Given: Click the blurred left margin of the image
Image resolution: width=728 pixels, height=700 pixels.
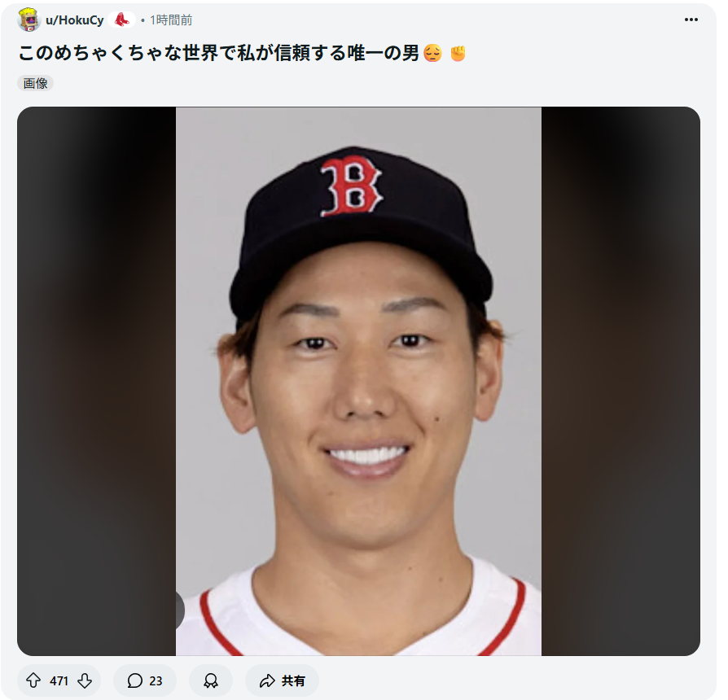Looking at the screenshot, I should pos(97,381).
